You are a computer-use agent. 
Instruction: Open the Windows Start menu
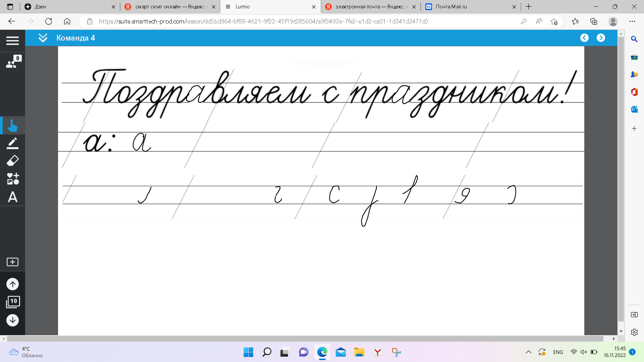248,352
